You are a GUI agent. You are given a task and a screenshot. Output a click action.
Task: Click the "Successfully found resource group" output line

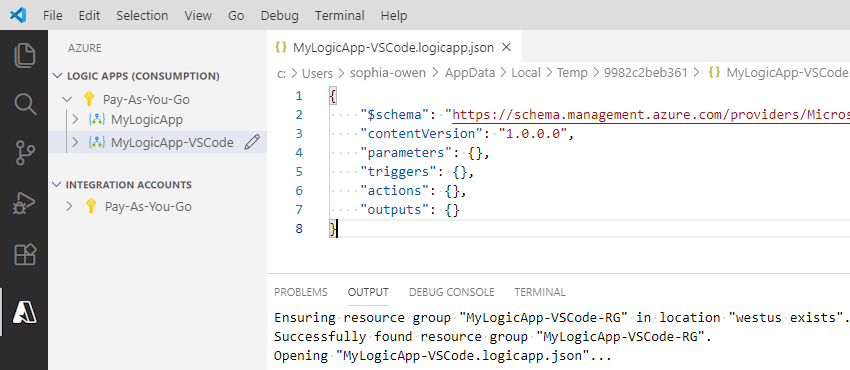[493, 336]
